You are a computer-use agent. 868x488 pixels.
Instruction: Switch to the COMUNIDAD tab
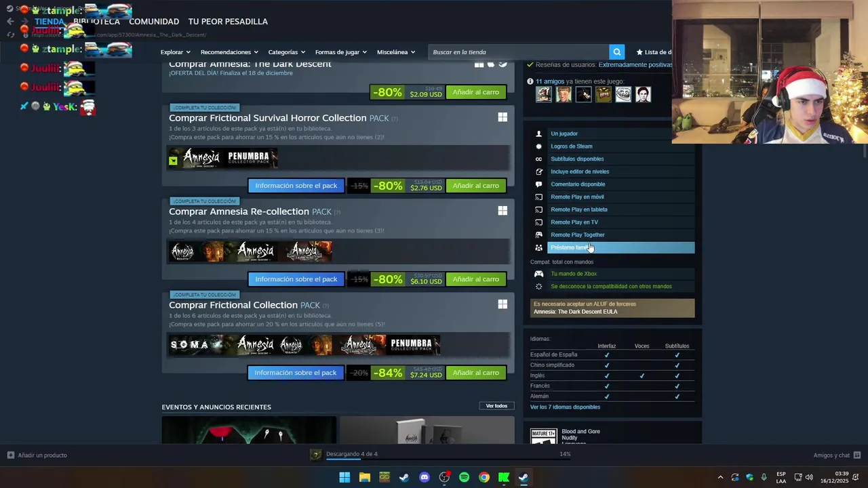tap(154, 22)
